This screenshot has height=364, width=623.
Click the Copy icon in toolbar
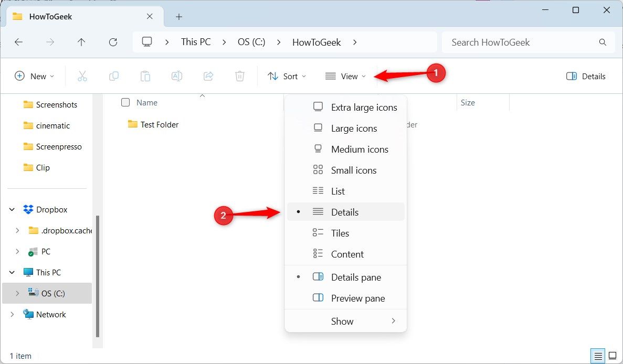pos(114,76)
